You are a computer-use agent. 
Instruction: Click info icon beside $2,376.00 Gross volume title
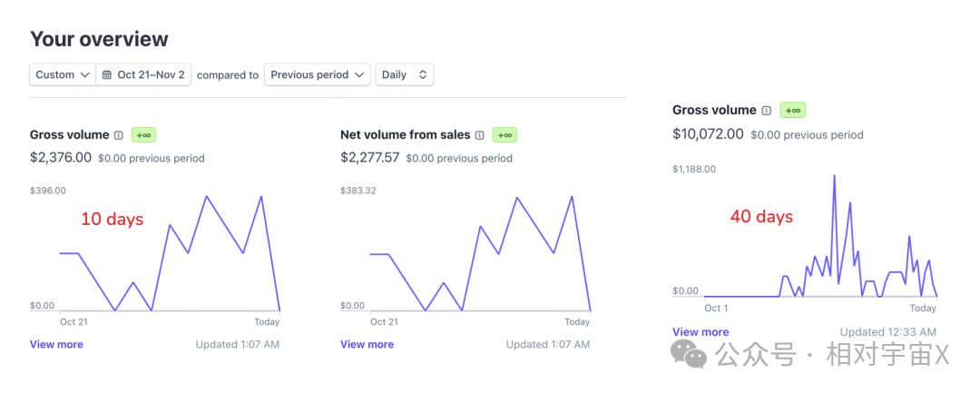point(119,135)
